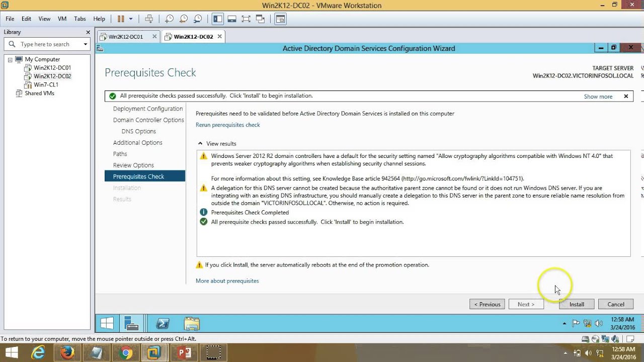Click More about prerequisites link

pos(227,281)
